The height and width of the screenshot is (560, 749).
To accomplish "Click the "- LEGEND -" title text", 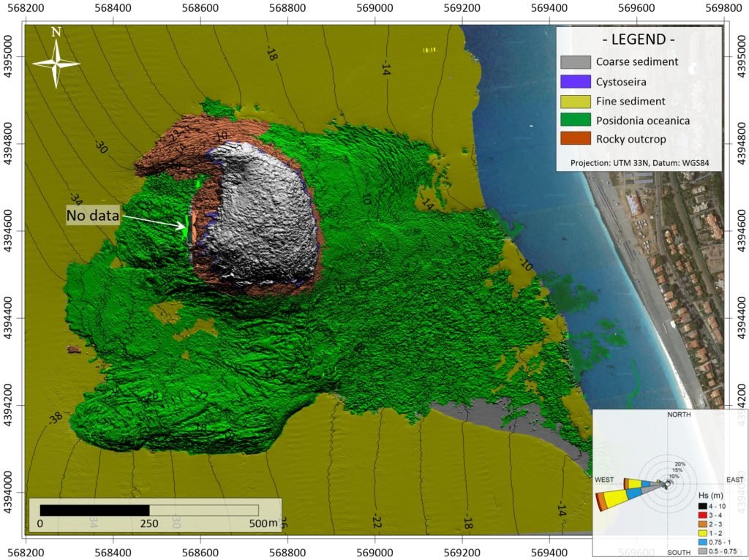I will coord(639,39).
